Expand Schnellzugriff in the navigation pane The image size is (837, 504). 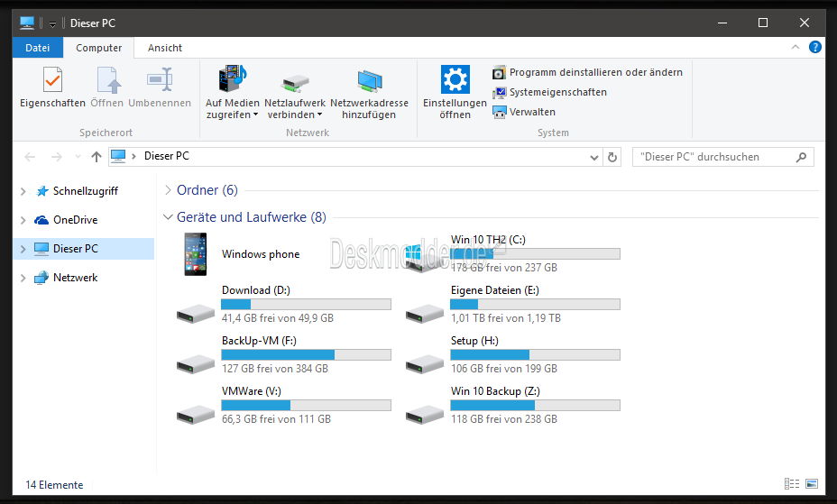(x=23, y=191)
